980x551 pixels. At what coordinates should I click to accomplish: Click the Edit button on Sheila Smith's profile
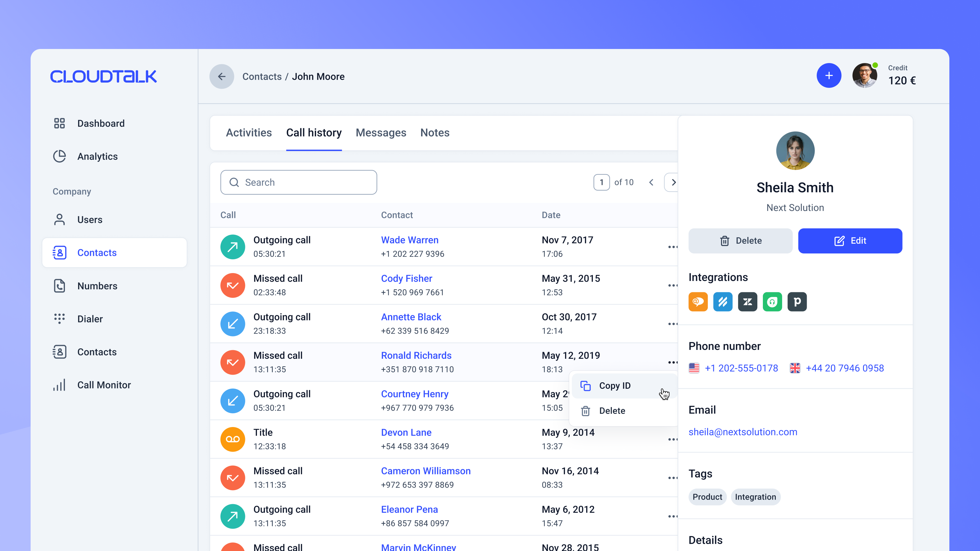point(850,241)
